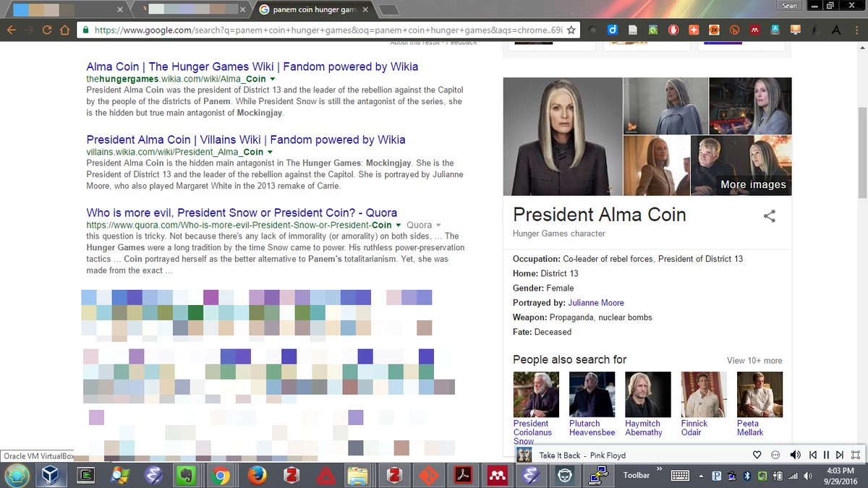The height and width of the screenshot is (488, 868).
Task: Open the music toolbar more-options ellipsis
Action: tap(775, 455)
